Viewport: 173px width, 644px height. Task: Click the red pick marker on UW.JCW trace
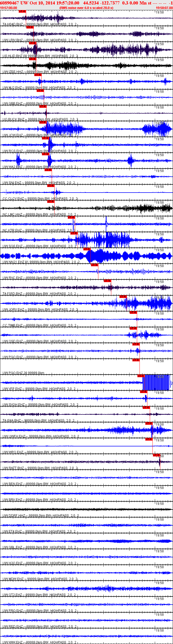pyautogui.click(x=43, y=122)
